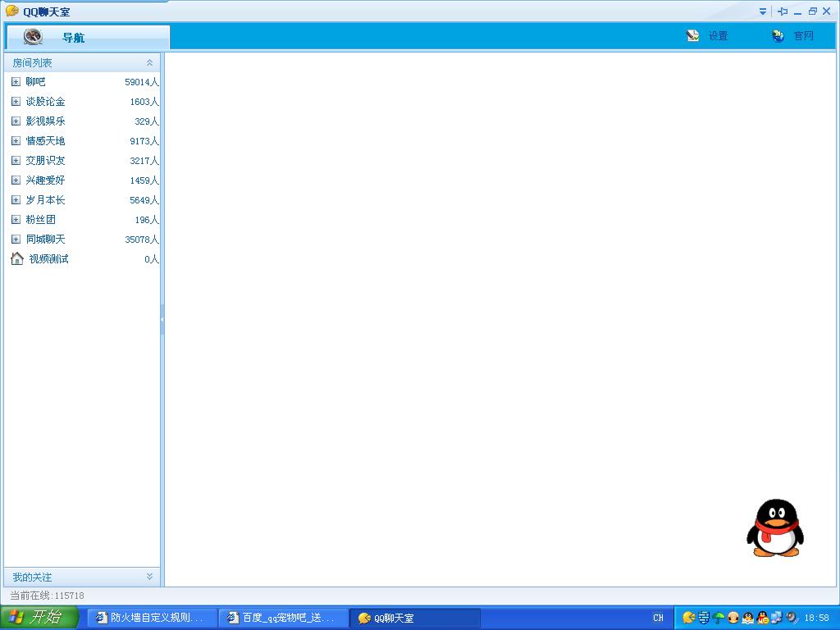Click the 当前在线:115718 status text
This screenshot has width=840, height=630.
(47, 596)
